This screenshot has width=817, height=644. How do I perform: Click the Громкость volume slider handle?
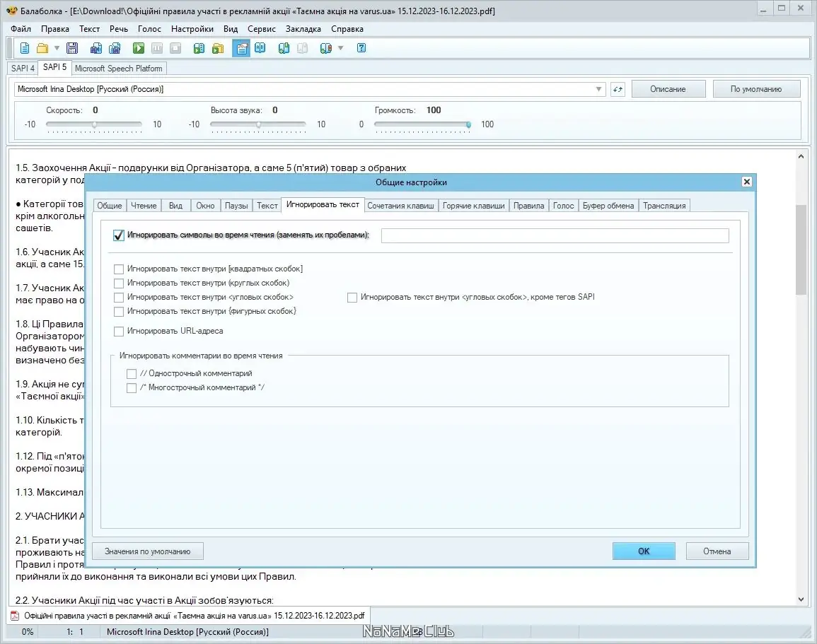pyautogui.click(x=468, y=124)
